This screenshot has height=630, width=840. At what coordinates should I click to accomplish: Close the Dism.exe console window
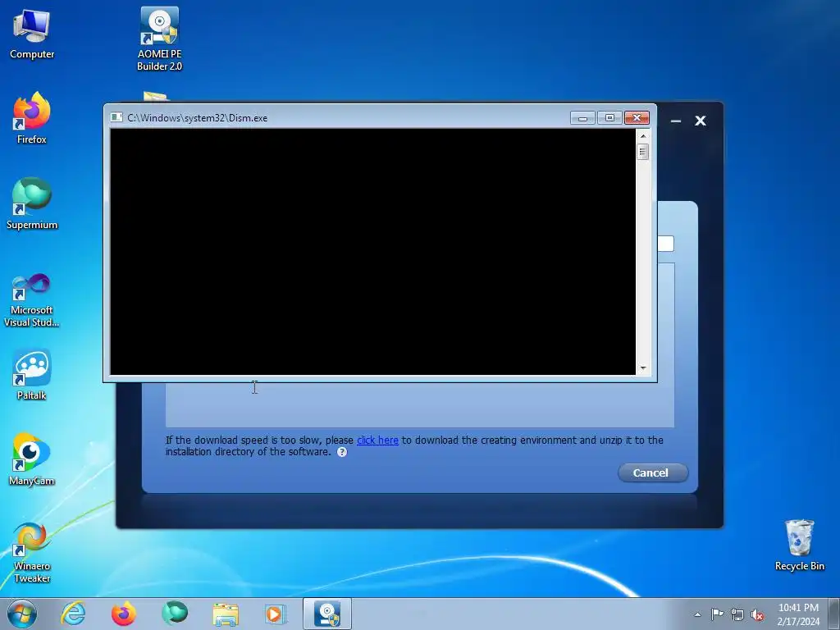637,118
